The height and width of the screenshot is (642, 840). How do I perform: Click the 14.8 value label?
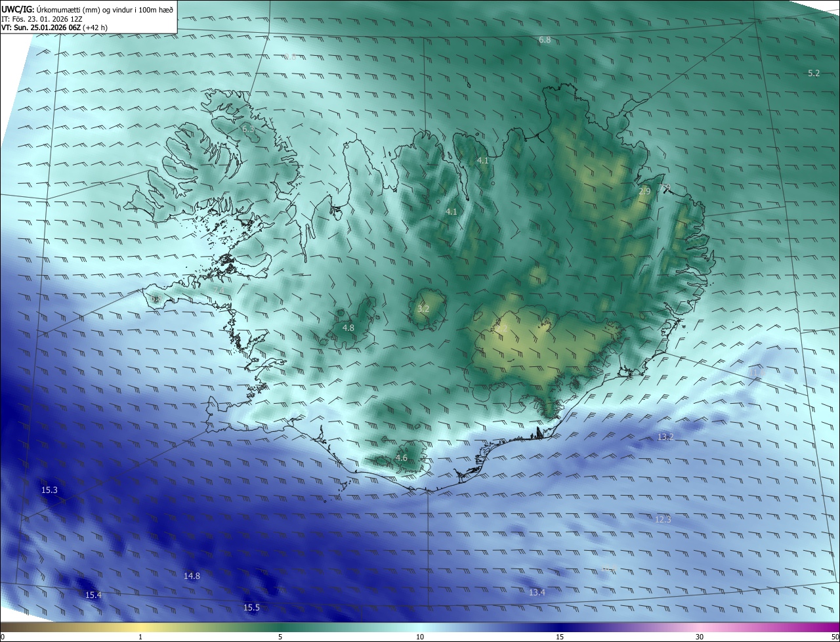click(192, 576)
